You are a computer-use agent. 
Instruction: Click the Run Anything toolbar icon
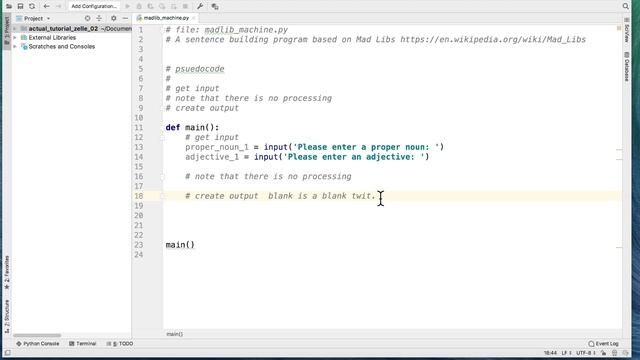tap(215, 6)
